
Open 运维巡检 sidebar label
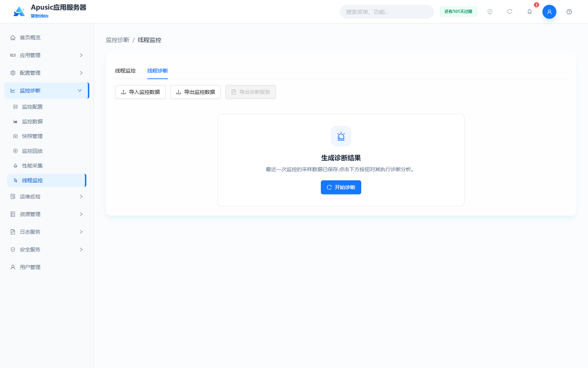coord(30,197)
